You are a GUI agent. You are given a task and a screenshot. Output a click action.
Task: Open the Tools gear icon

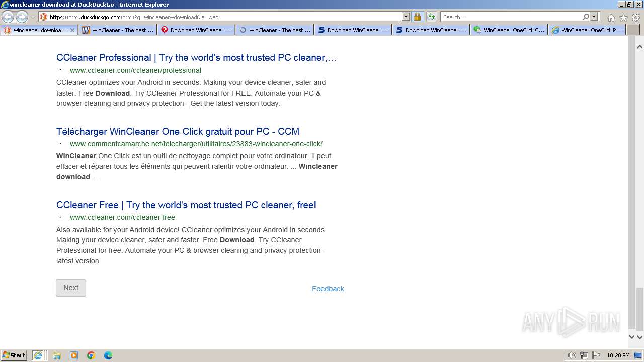click(635, 17)
